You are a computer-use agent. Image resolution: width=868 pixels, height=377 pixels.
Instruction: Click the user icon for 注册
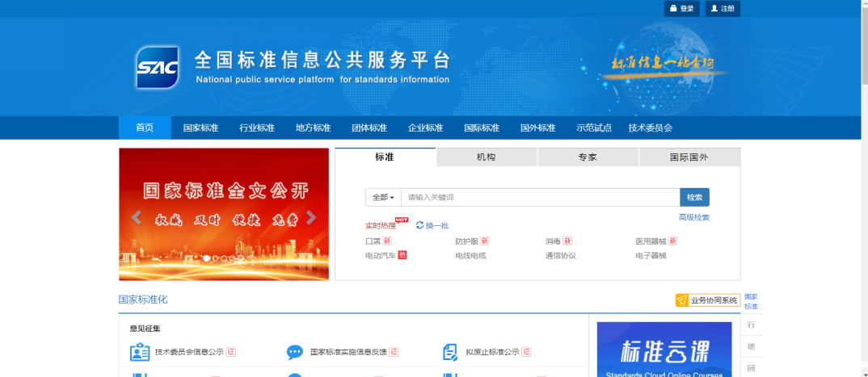(714, 9)
